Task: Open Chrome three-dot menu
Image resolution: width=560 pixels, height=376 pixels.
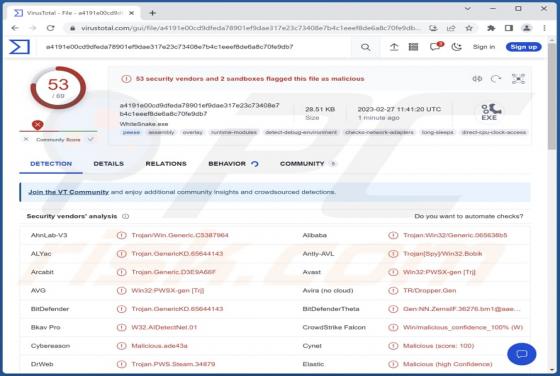Action: pos(544,28)
